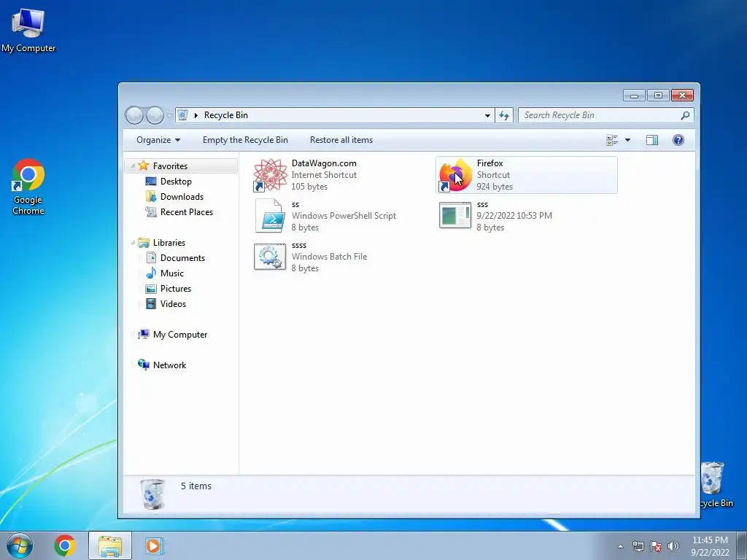Click 'Windows Batch File' type text
The height and width of the screenshot is (560, 747).
pos(329,257)
